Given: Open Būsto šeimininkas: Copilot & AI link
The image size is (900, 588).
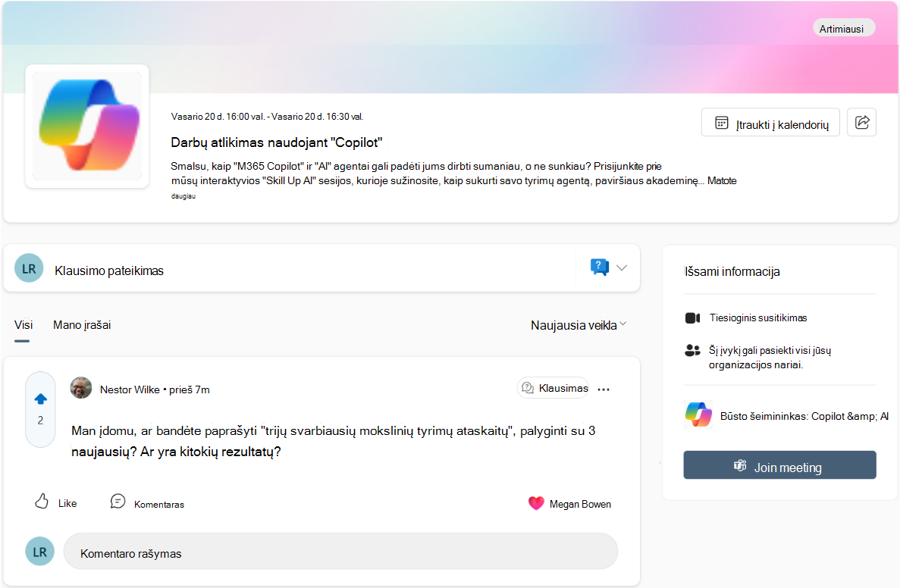Looking at the screenshot, I should [x=804, y=416].
